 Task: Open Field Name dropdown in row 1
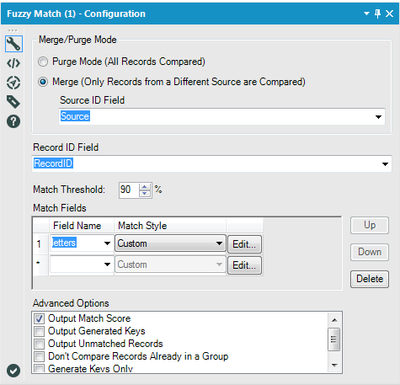coord(107,244)
